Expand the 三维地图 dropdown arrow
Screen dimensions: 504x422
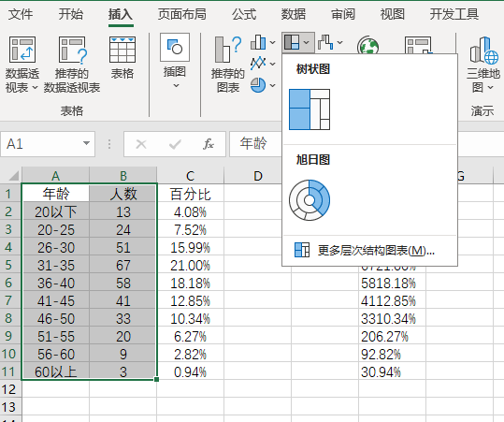pos(490,87)
